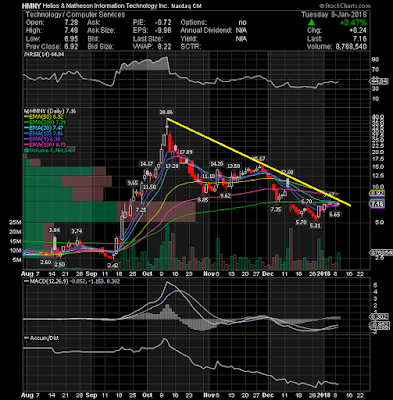Click the +3.47% percent change value

point(353,23)
